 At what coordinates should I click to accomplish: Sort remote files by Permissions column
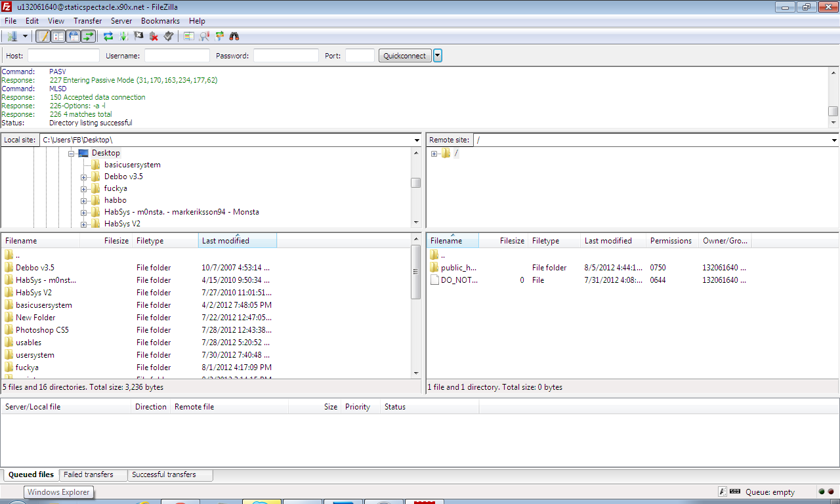tap(673, 241)
